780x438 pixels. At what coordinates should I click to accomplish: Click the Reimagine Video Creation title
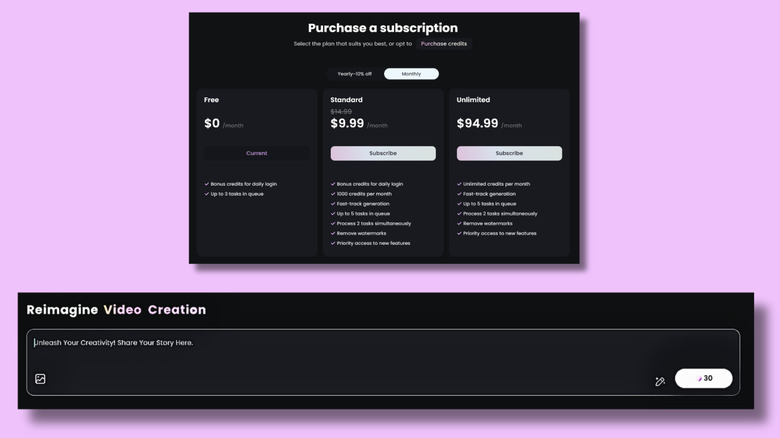[116, 310]
